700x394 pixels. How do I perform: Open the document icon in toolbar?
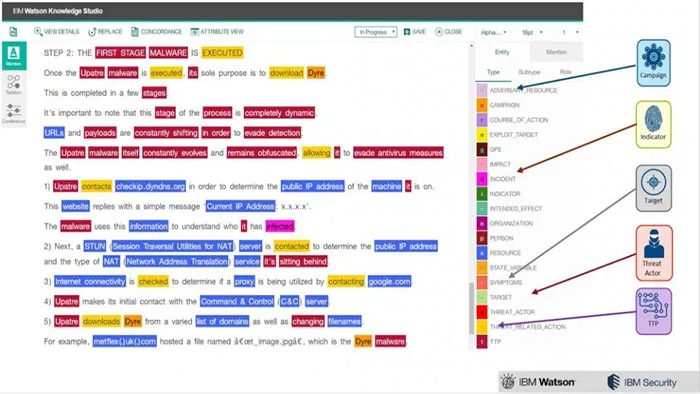[x=13, y=32]
